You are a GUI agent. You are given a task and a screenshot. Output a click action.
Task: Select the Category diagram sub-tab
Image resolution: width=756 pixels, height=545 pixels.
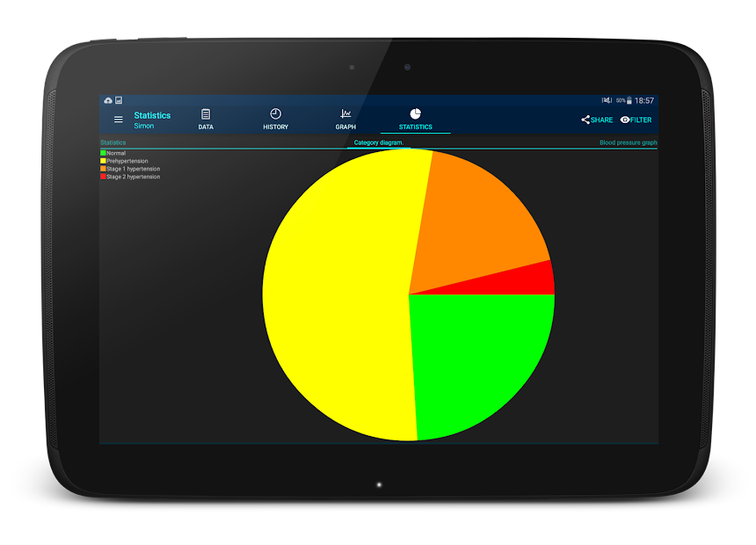pyautogui.click(x=379, y=142)
